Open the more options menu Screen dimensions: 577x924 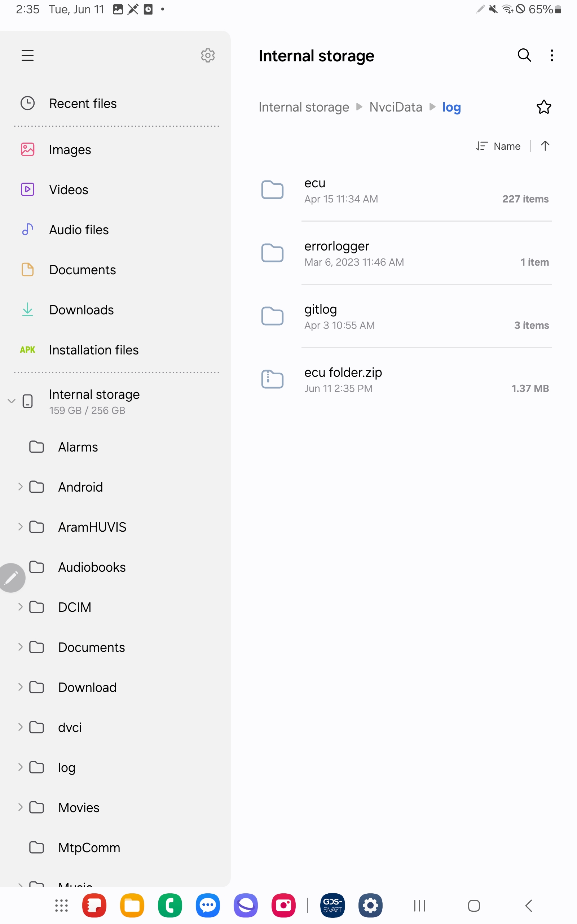point(551,55)
